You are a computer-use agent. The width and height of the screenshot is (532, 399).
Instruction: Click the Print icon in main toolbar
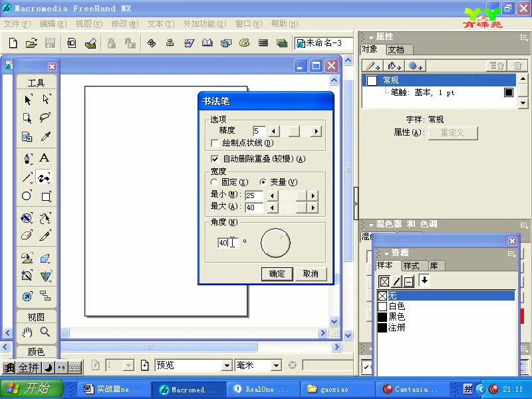(90, 43)
